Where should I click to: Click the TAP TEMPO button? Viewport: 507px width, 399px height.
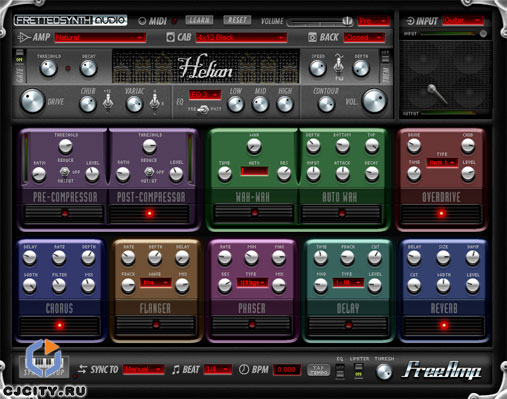318,369
